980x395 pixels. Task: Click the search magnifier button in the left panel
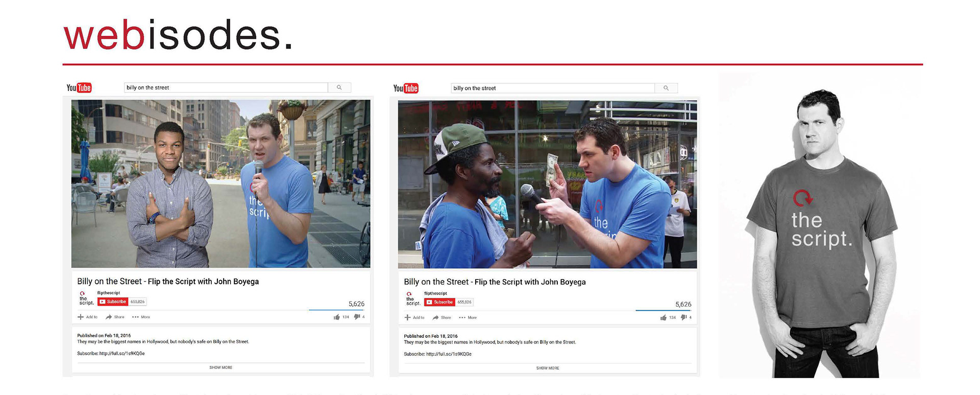[x=339, y=87]
